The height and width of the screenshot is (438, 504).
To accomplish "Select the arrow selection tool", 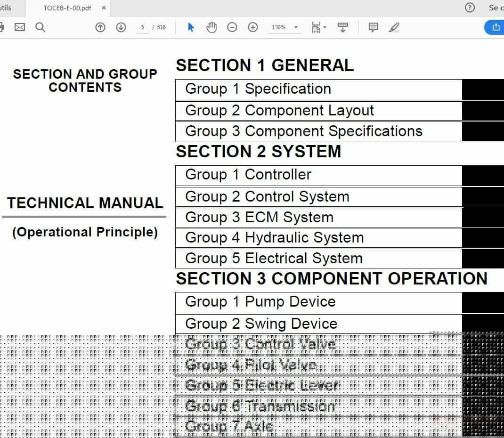I will (x=191, y=27).
